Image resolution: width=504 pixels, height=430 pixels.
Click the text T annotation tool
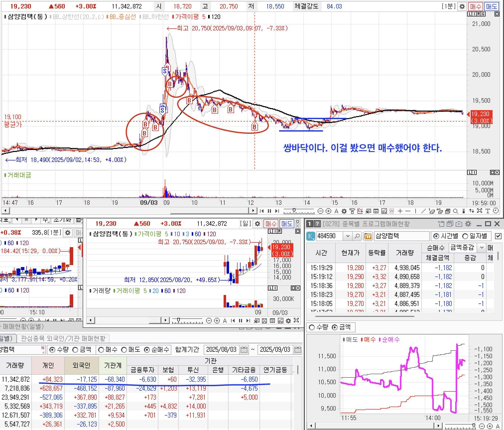click(488, 211)
